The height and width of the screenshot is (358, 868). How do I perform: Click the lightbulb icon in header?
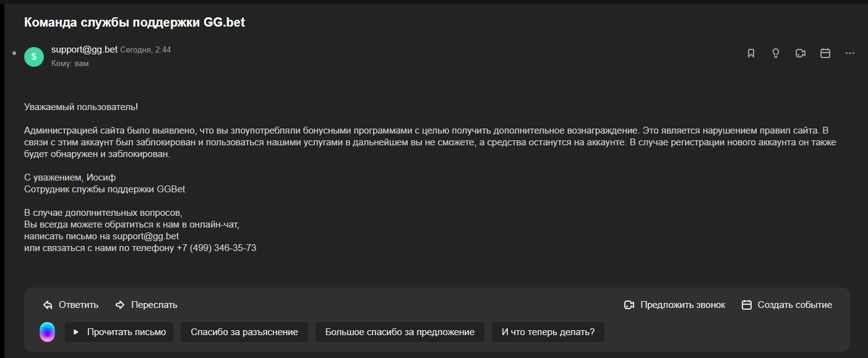pyautogui.click(x=776, y=54)
